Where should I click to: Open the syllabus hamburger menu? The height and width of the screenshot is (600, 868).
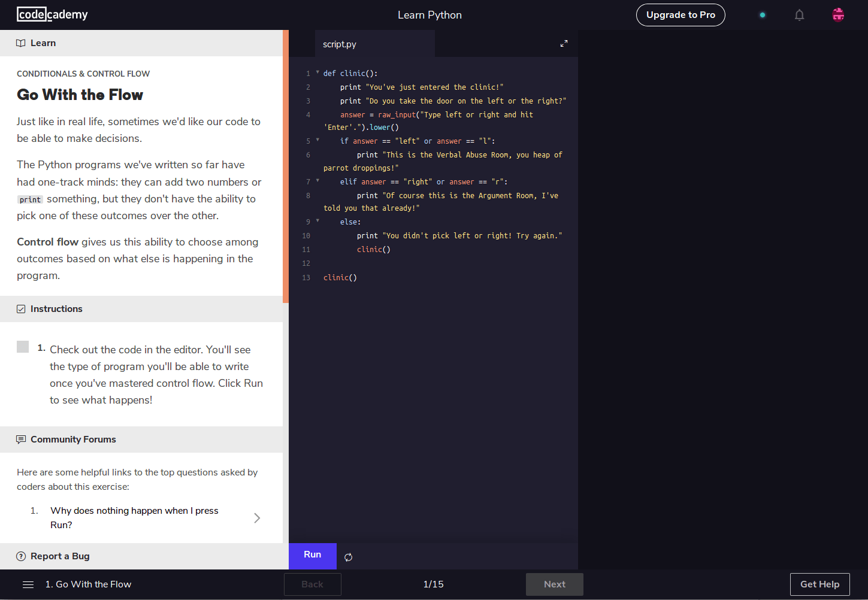pyautogui.click(x=28, y=584)
